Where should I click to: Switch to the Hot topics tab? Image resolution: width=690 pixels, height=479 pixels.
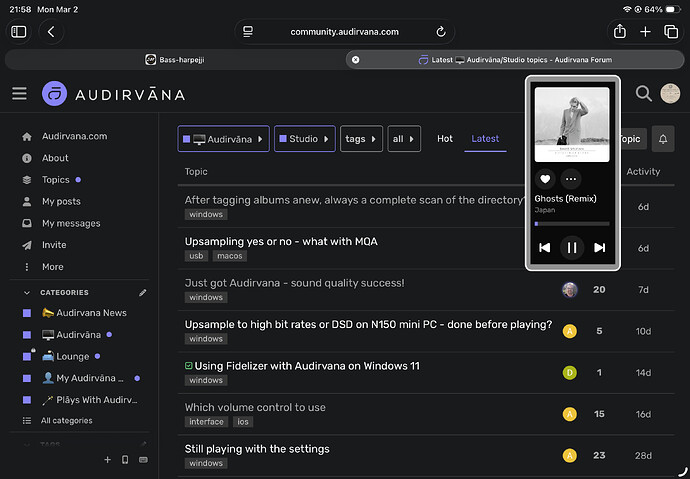(445, 139)
